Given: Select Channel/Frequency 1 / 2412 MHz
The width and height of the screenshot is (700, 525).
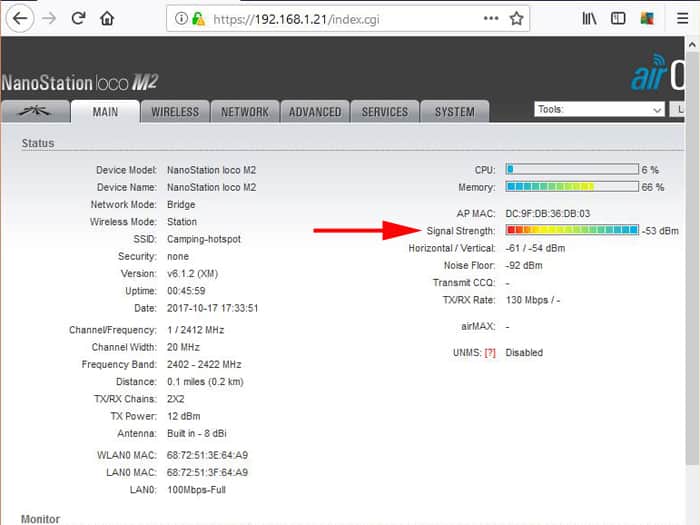Looking at the screenshot, I should click(x=196, y=330).
